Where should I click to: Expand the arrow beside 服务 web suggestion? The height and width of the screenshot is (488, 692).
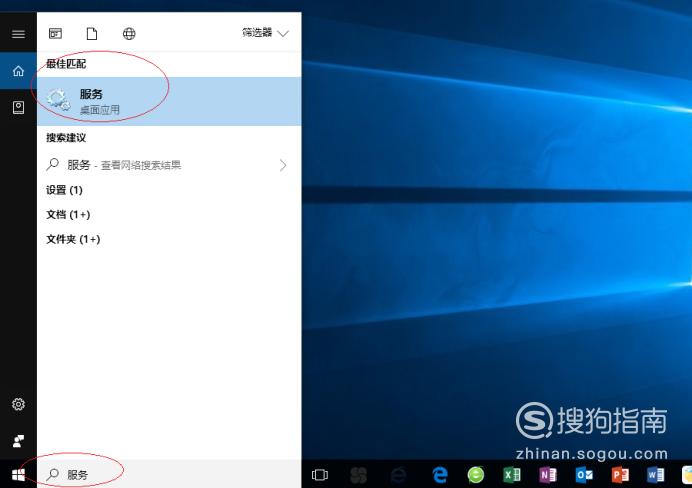point(283,165)
